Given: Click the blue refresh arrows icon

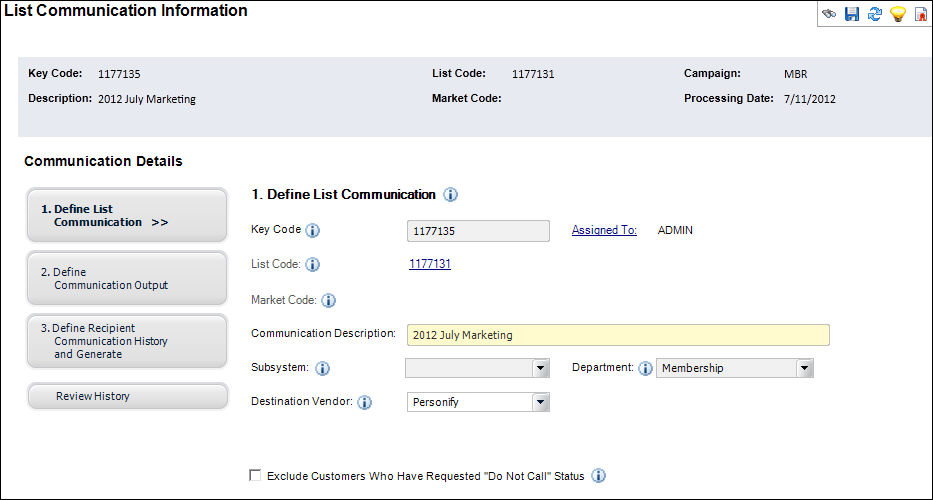Looking at the screenshot, I should pyautogui.click(x=874, y=14).
